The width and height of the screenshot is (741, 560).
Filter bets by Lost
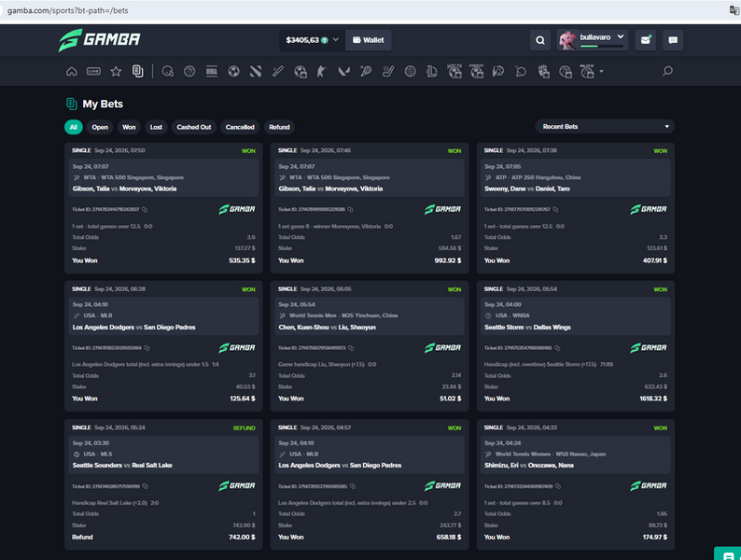156,127
